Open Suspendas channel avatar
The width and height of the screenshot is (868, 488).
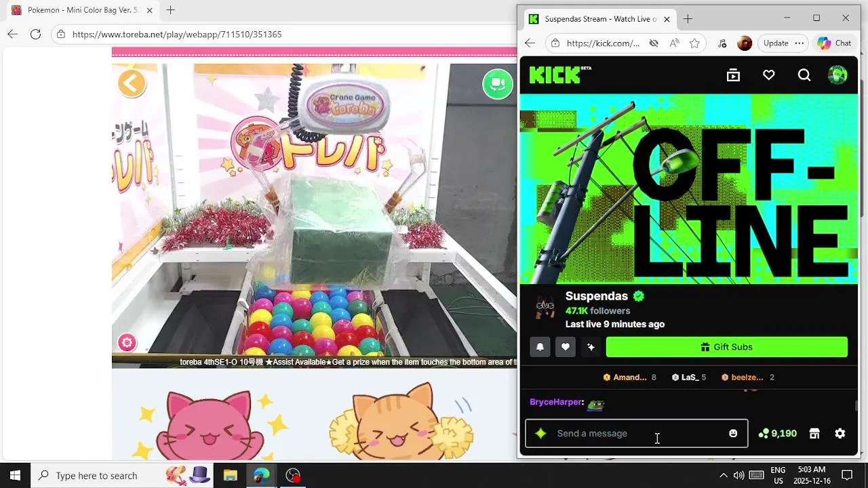tap(545, 308)
